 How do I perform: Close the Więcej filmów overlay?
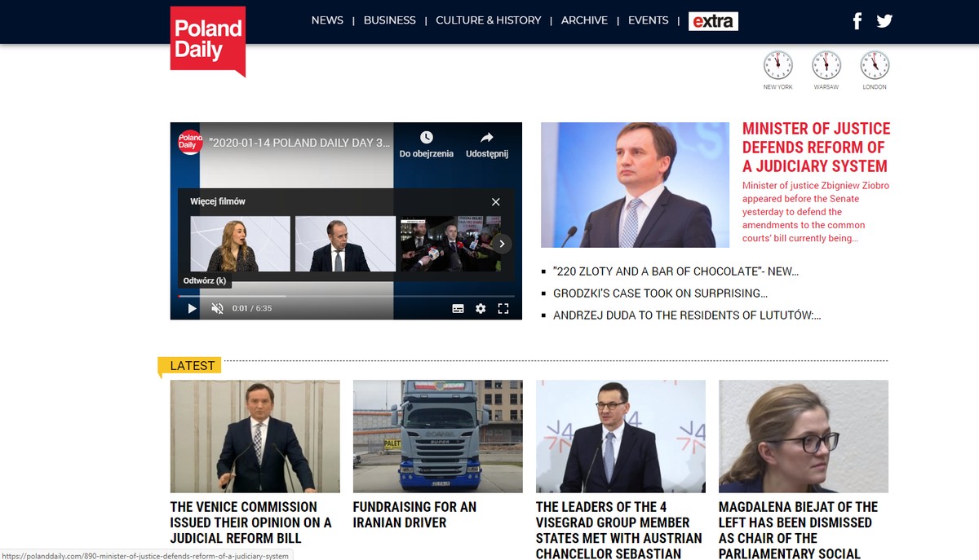495,201
